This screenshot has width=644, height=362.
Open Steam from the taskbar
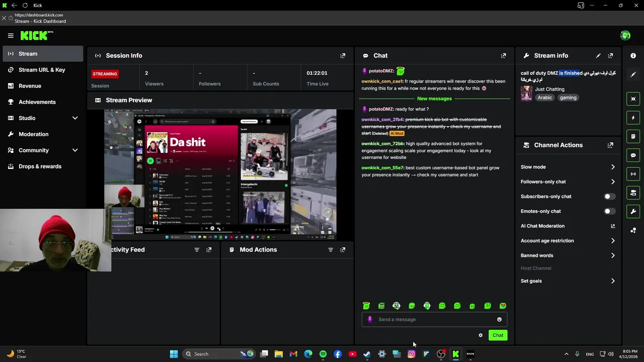click(367, 354)
